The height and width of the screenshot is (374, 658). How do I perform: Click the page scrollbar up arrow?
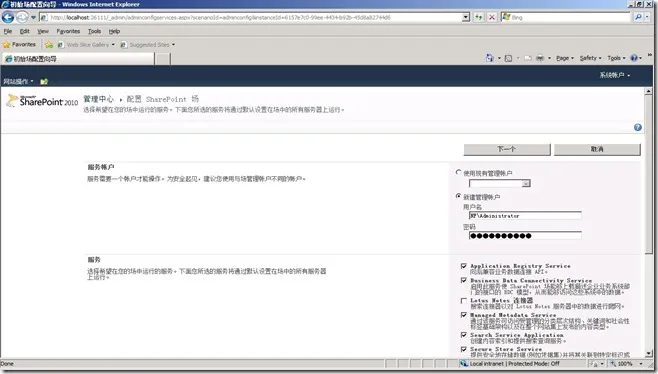pos(649,91)
